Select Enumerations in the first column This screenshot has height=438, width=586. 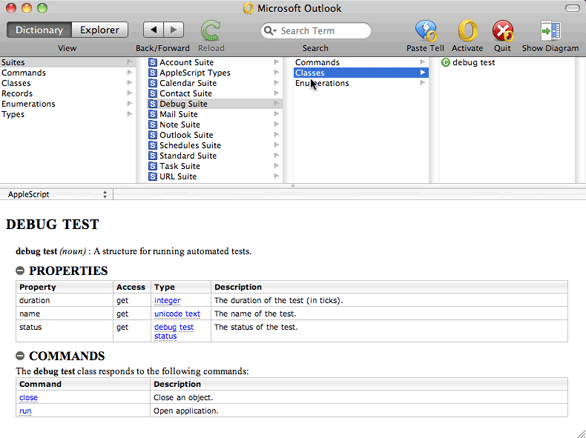(x=28, y=104)
